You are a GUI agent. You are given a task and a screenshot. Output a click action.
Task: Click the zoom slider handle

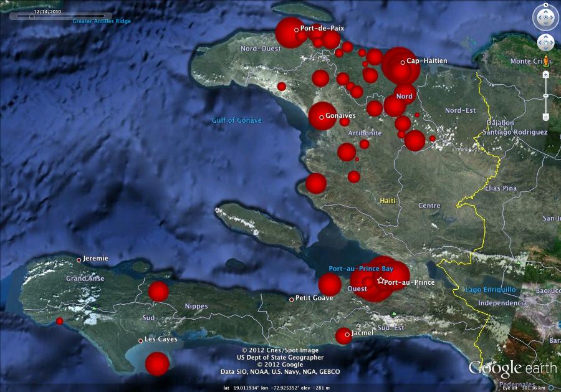[x=545, y=96]
